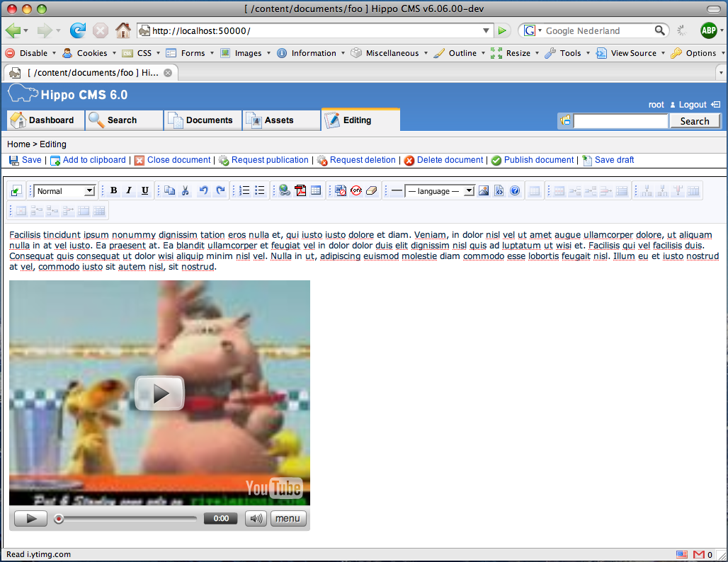Expand the language dropdown in toolbar
Viewport: 728px width, 562px height.
pos(469,190)
